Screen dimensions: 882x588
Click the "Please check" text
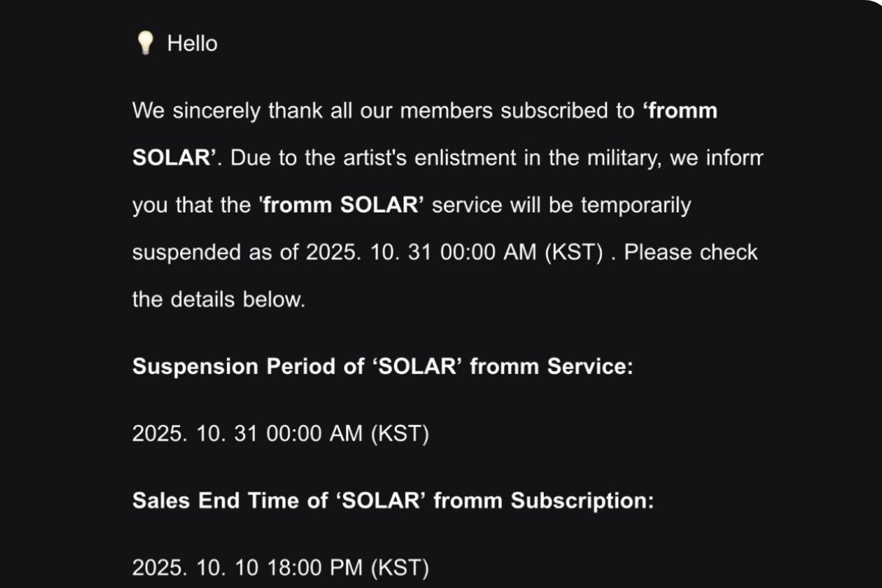click(x=690, y=252)
